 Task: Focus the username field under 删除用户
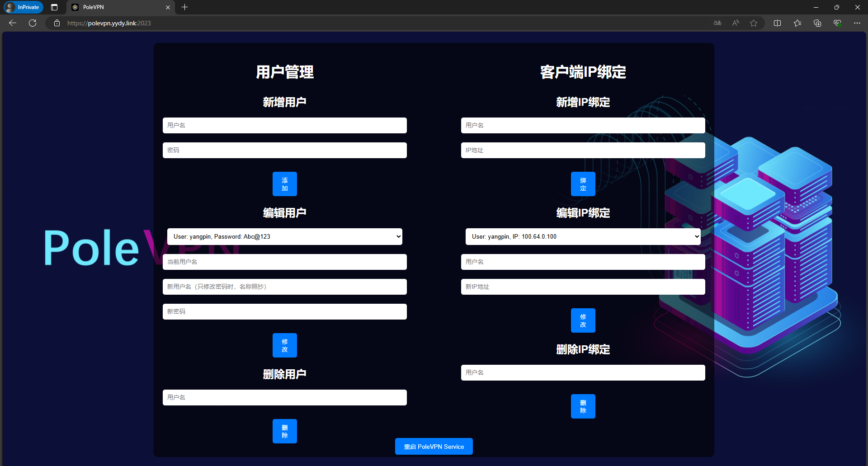coord(285,397)
